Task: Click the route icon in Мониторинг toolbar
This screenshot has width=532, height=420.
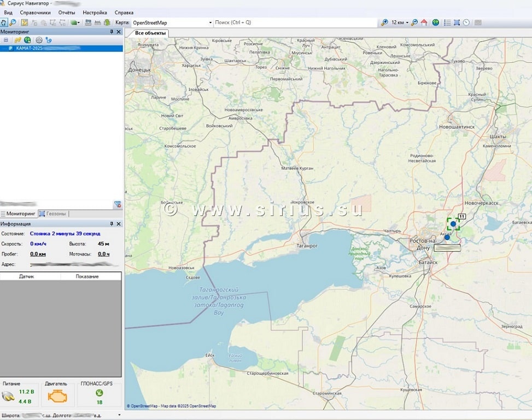Action: click(x=49, y=40)
